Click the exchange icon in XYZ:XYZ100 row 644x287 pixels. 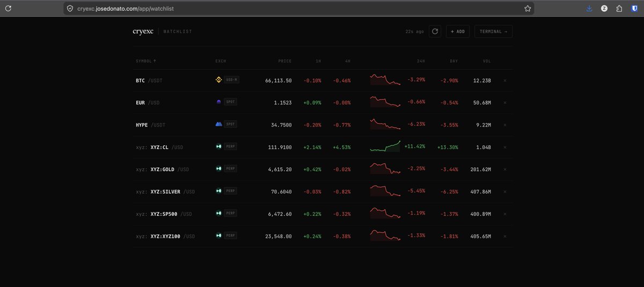(218, 236)
